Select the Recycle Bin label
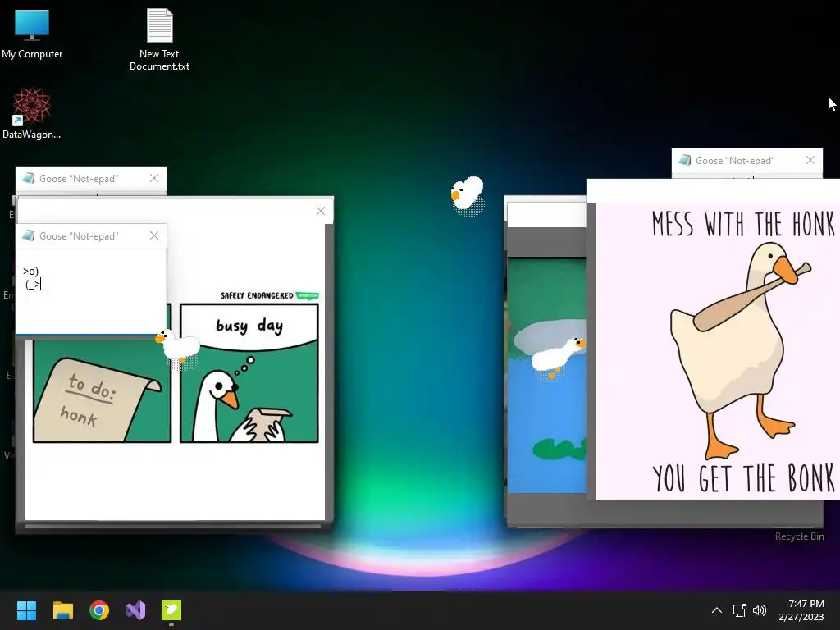This screenshot has height=630, width=840. (799, 536)
